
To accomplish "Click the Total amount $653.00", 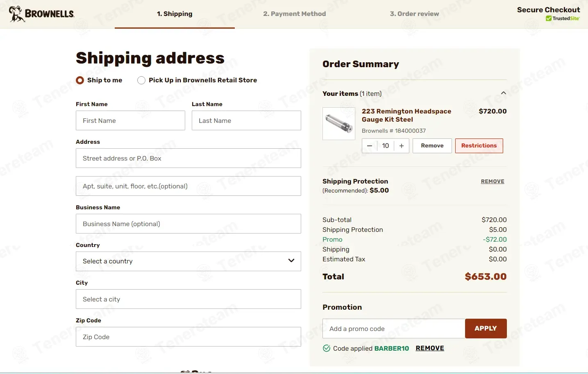I will click(x=486, y=277).
